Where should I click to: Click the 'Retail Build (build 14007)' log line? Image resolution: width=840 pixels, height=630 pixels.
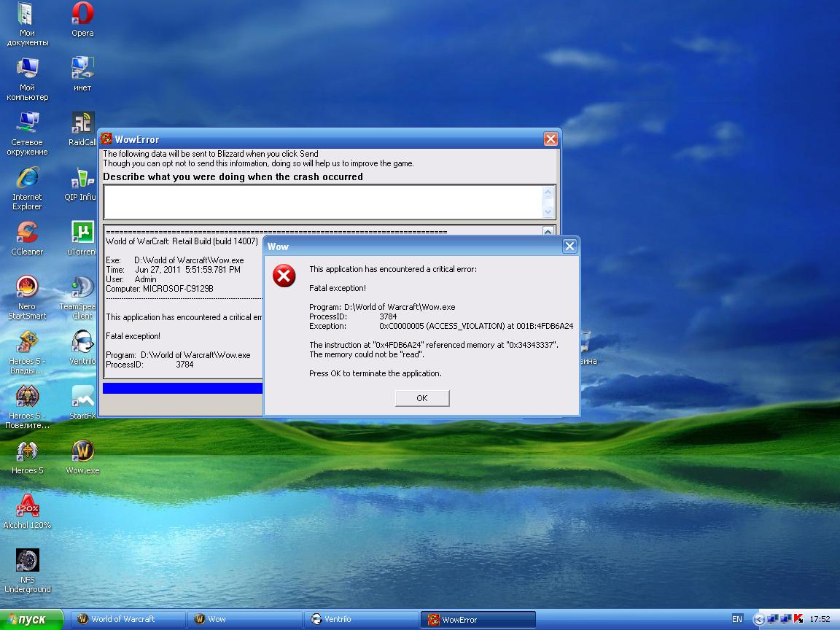click(x=182, y=241)
